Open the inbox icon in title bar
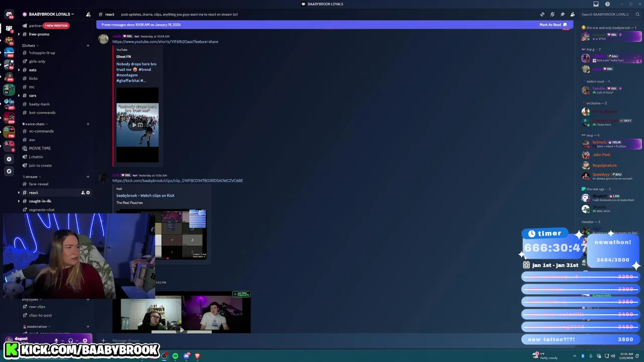 pos(596,4)
